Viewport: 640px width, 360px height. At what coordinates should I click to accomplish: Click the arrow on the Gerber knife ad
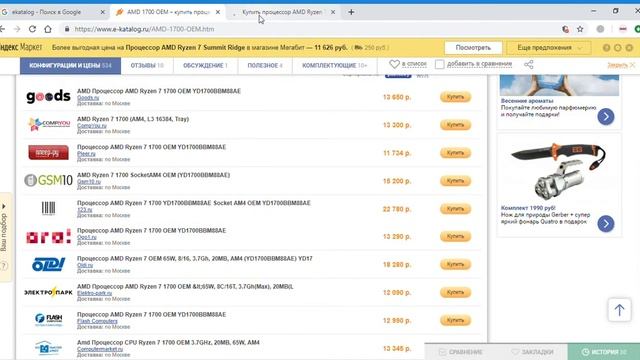[606, 224]
